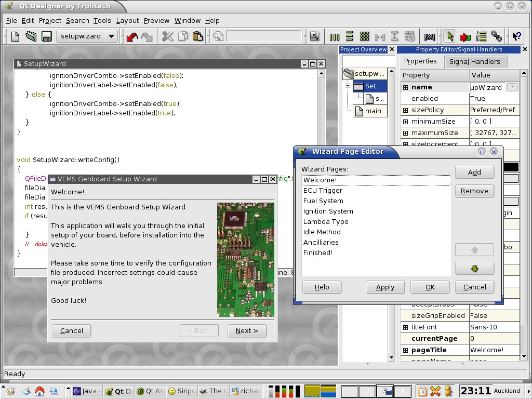532x399 pixels.
Task: Move the wizard page down with the arrow button
Action: 474,269
